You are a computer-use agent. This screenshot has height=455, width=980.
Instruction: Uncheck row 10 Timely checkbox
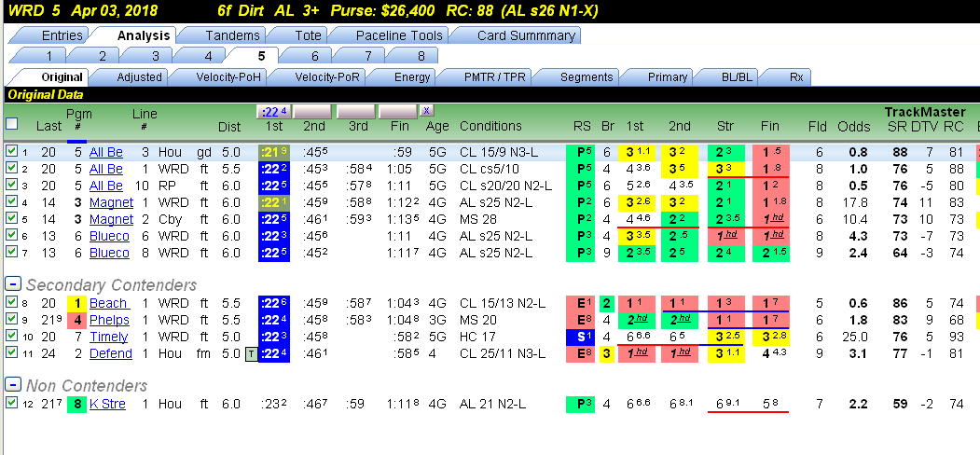click(x=10, y=337)
